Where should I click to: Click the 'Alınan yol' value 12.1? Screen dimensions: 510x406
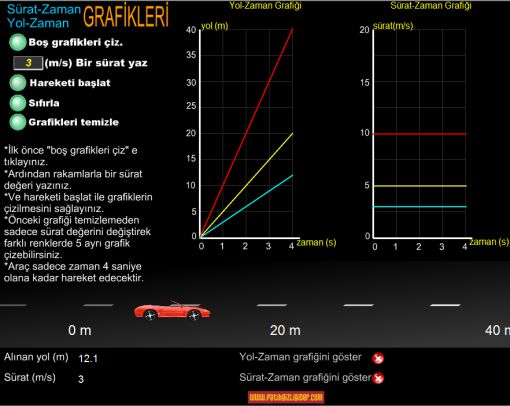coord(88,359)
